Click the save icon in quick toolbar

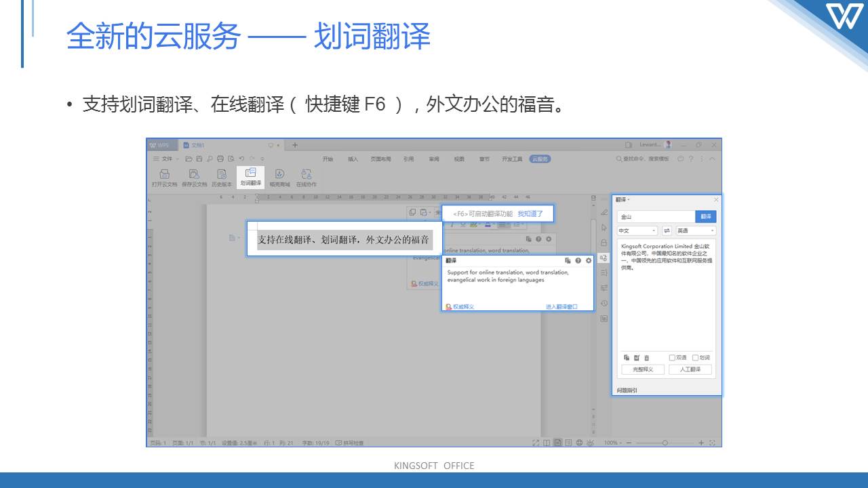click(199, 159)
